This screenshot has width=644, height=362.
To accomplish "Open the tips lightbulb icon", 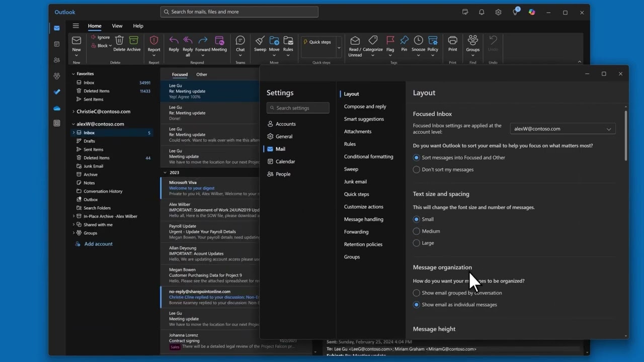I will [515, 12].
